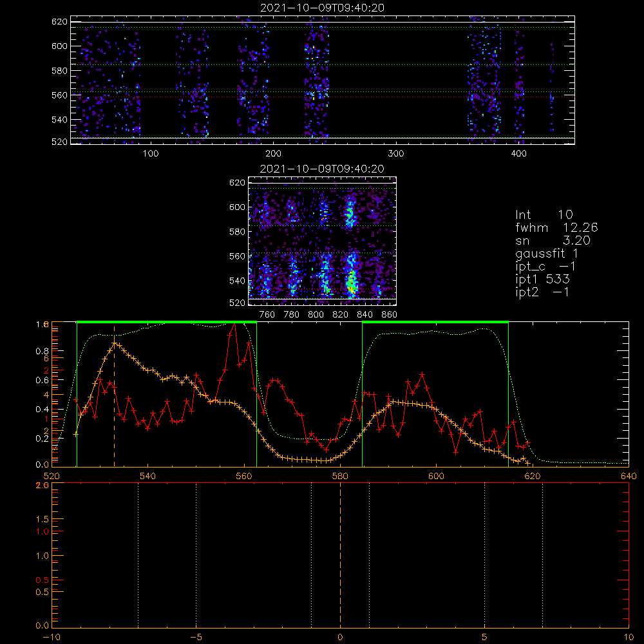The image size is (644, 644).
Task: Click the 300 x-axis label of top image
Action: click(396, 154)
